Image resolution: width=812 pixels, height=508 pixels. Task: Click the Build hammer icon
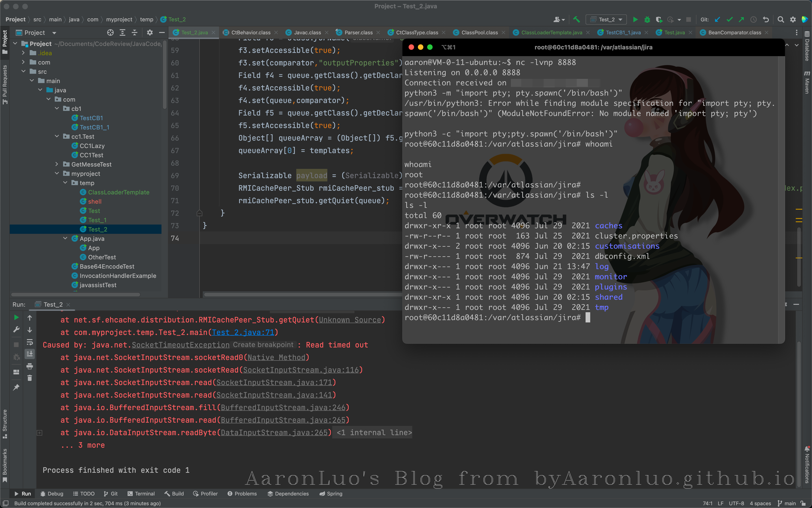click(x=577, y=19)
